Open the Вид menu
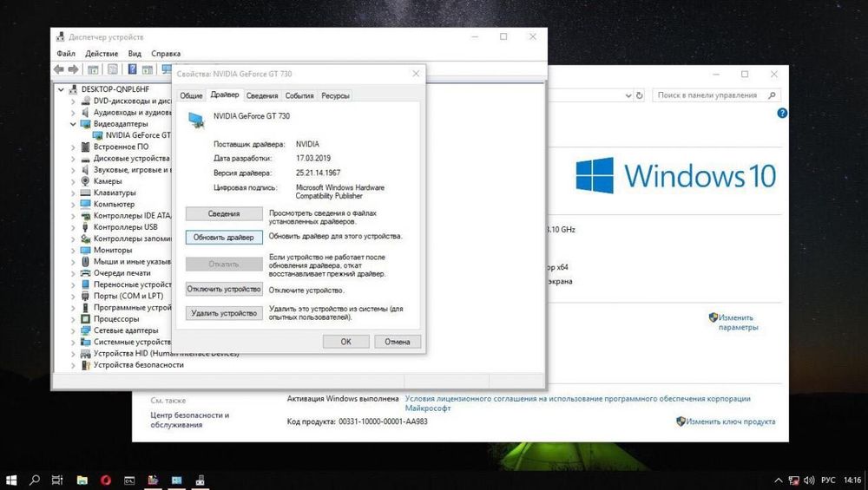Image resolution: width=868 pixels, height=490 pixels. click(135, 54)
